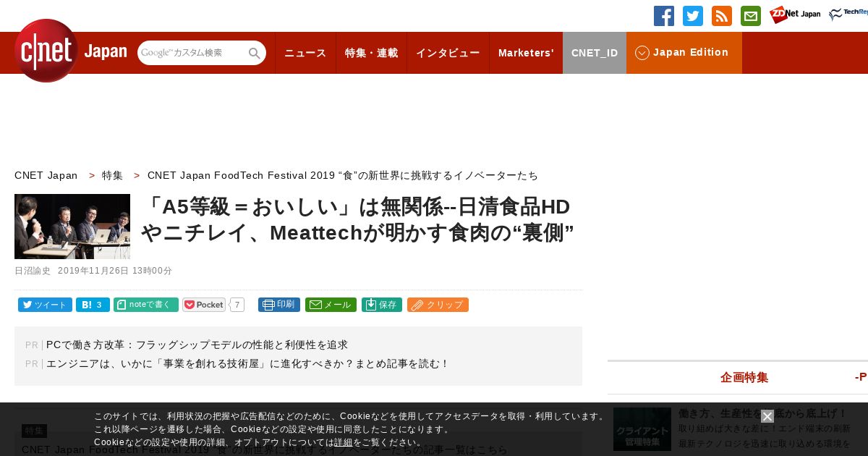Click the Pocket count 7 bubble
The image size is (868, 456).
click(x=237, y=305)
